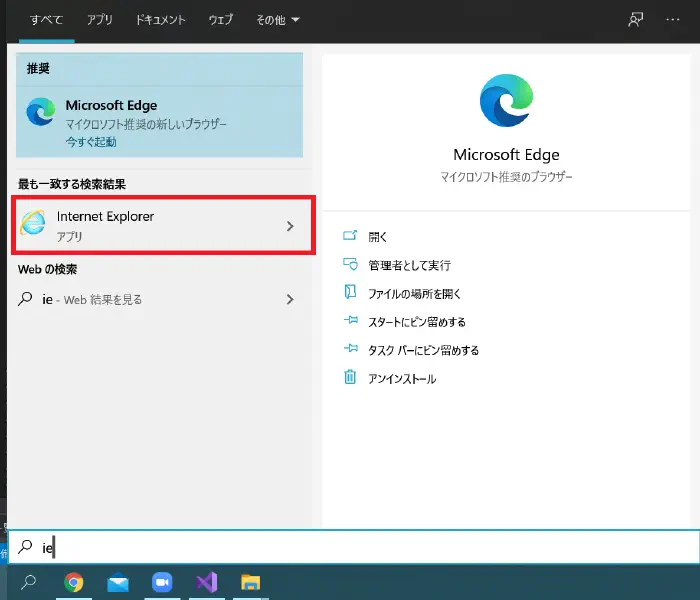Open the その他 dropdown filter
The image size is (700, 600).
point(277,20)
